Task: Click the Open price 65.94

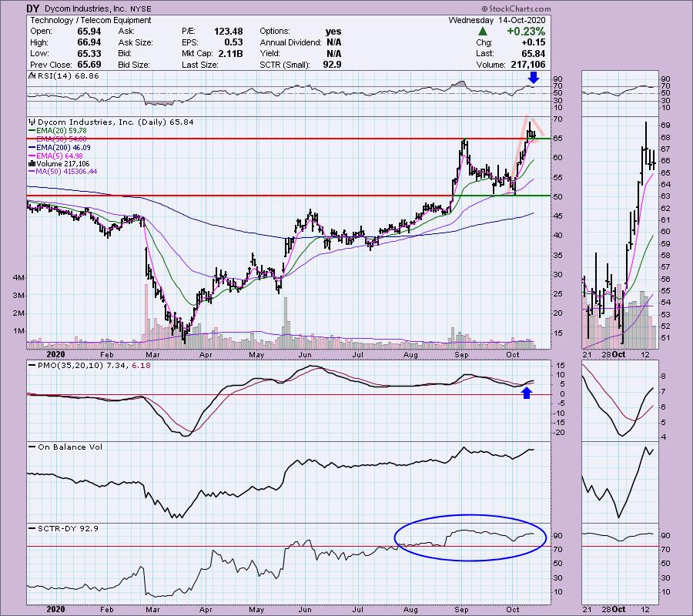Action: point(89,32)
